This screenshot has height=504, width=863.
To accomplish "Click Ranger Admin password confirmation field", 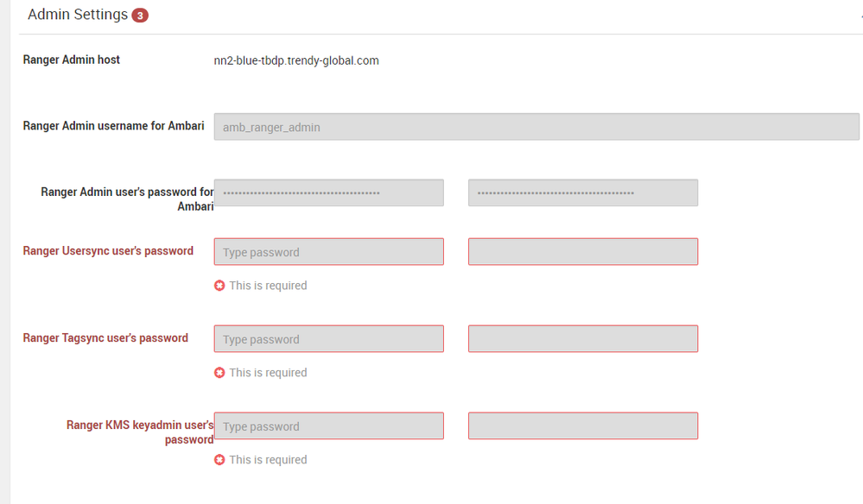I will [x=582, y=192].
